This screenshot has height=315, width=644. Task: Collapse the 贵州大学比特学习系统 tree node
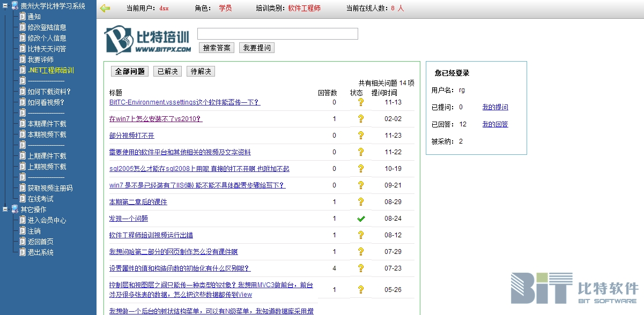5,6
